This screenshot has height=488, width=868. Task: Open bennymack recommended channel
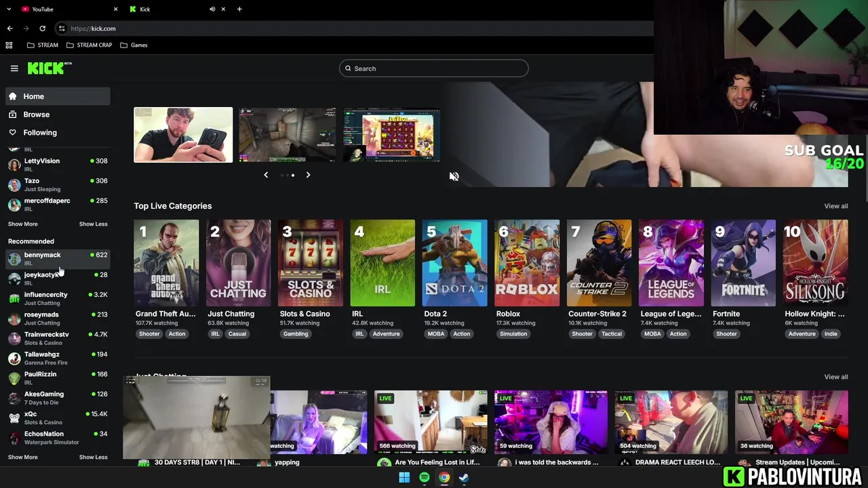58,258
